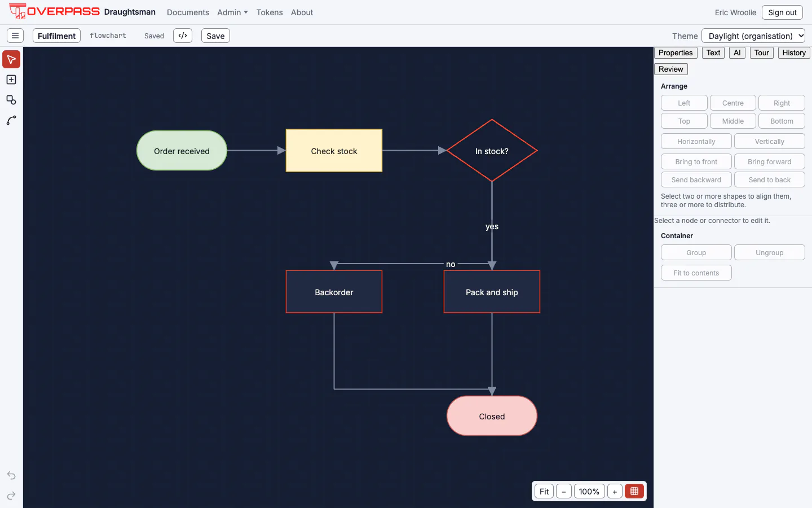Click the Eric Wroolle username
Screen dimensions: 812x508
(735, 12)
